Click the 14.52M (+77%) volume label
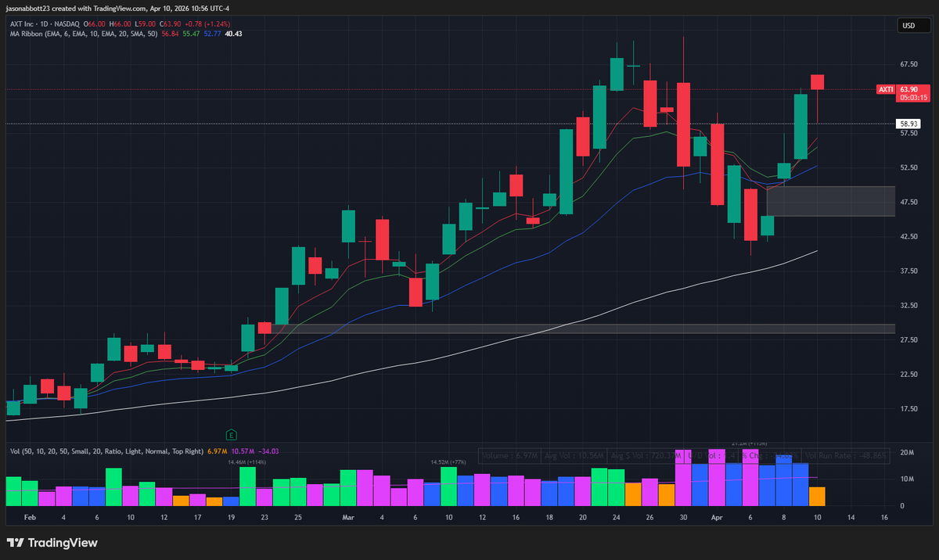Viewport: 939px width, 560px height. pyautogui.click(x=448, y=462)
